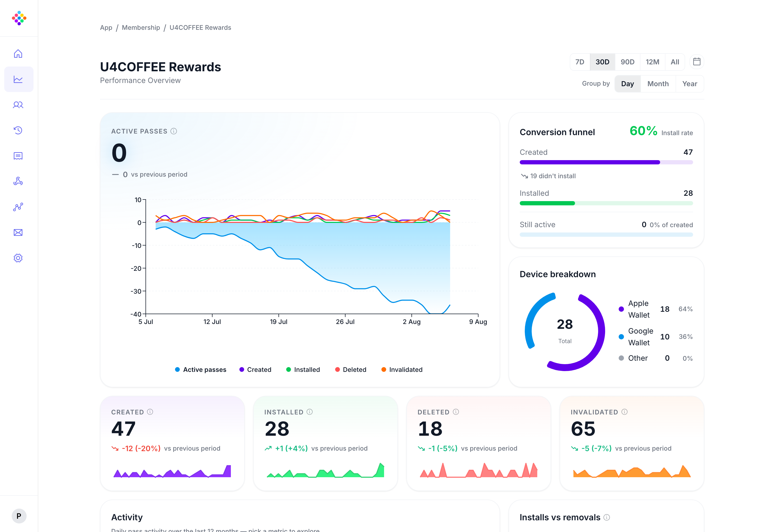Go to App breadcrumb link
Image resolution: width=766 pixels, height=532 pixels.
(106, 28)
